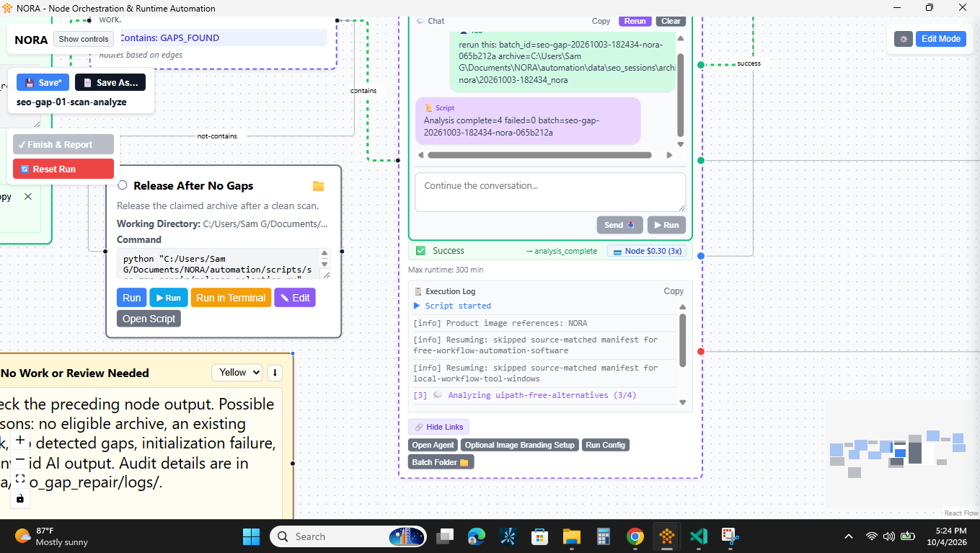Click the horizontal scrollbar in the chat panel
The image size is (980, 553).
click(x=539, y=155)
